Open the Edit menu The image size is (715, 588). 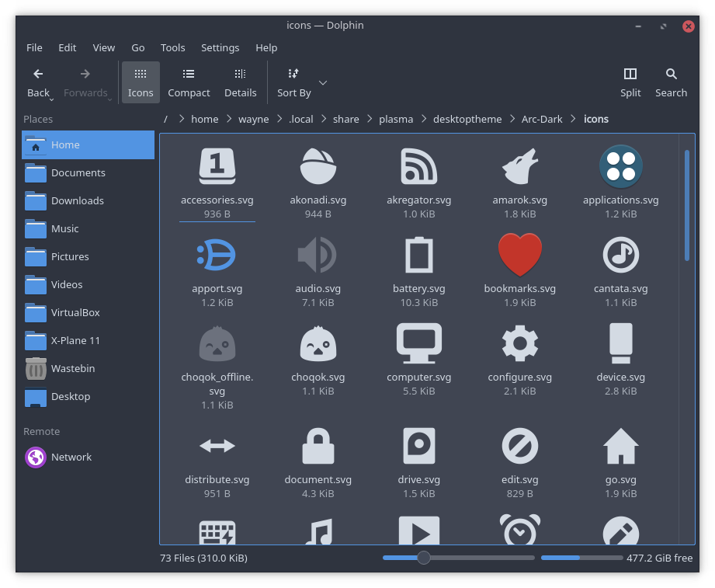tap(67, 48)
